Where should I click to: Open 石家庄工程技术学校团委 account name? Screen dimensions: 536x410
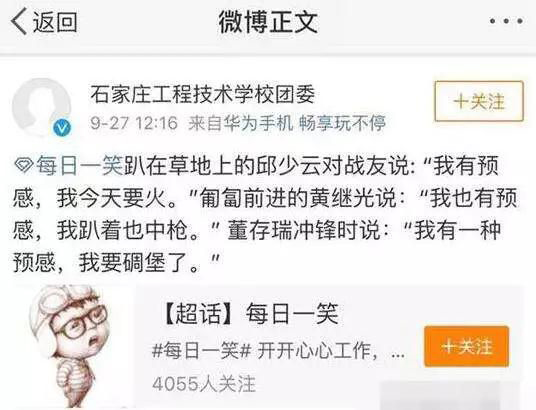click(203, 94)
